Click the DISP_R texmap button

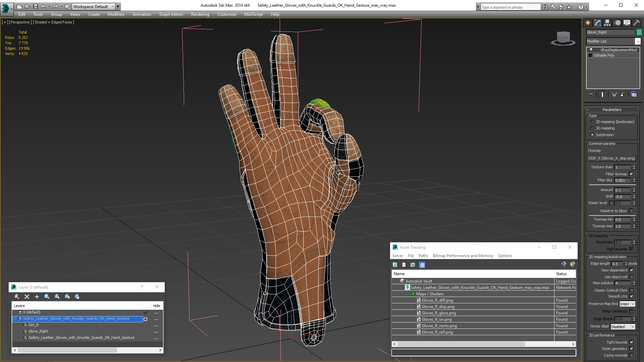tap(611, 158)
